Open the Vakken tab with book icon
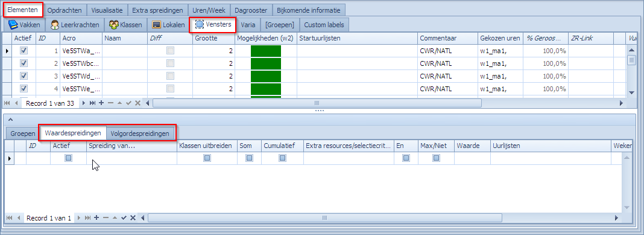The width and height of the screenshot is (644, 235). [x=24, y=25]
